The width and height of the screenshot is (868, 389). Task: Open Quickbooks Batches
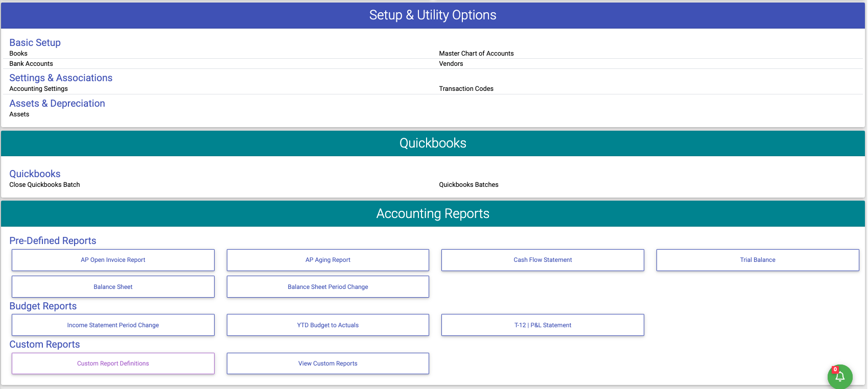tap(468, 185)
